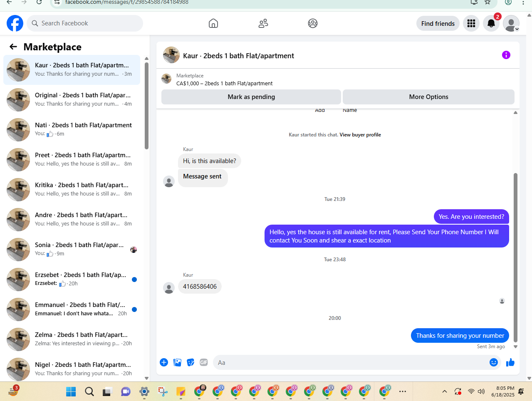Open the Preet conversation
532x401 pixels.
tap(72, 159)
